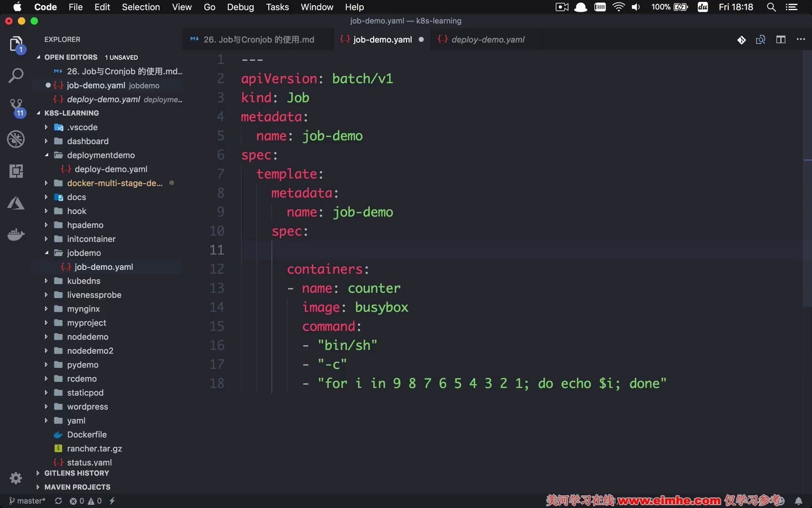
Task: Open the Debug menu
Action: tap(241, 7)
